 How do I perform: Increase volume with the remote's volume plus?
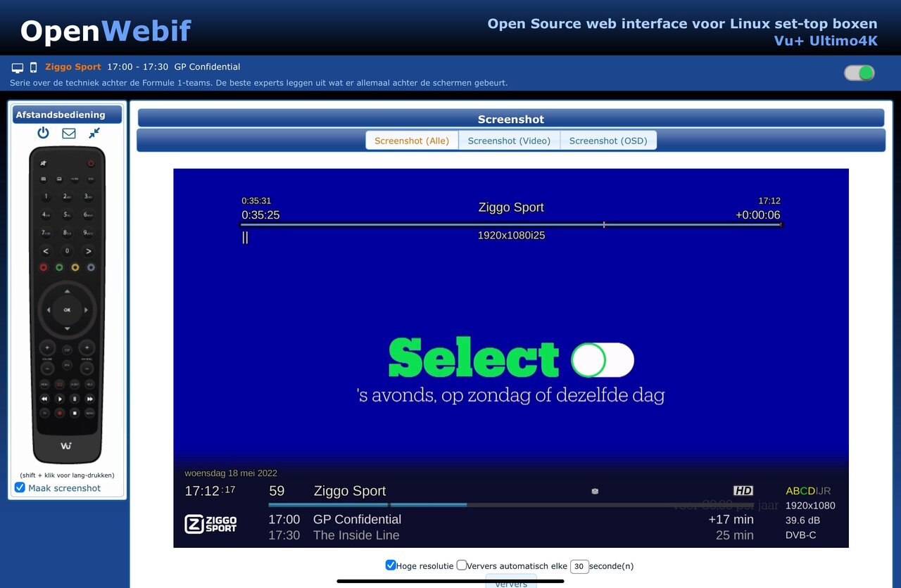click(x=47, y=347)
